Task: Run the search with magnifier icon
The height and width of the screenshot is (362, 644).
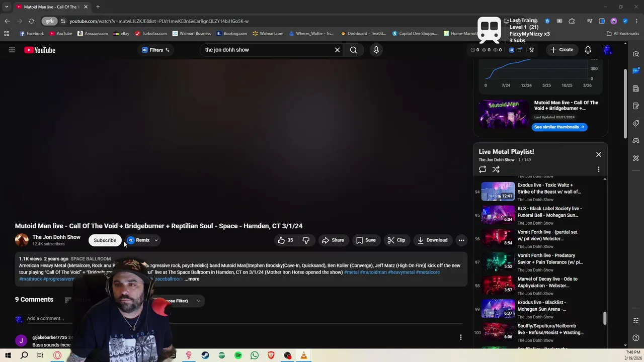Action: (x=354, y=50)
